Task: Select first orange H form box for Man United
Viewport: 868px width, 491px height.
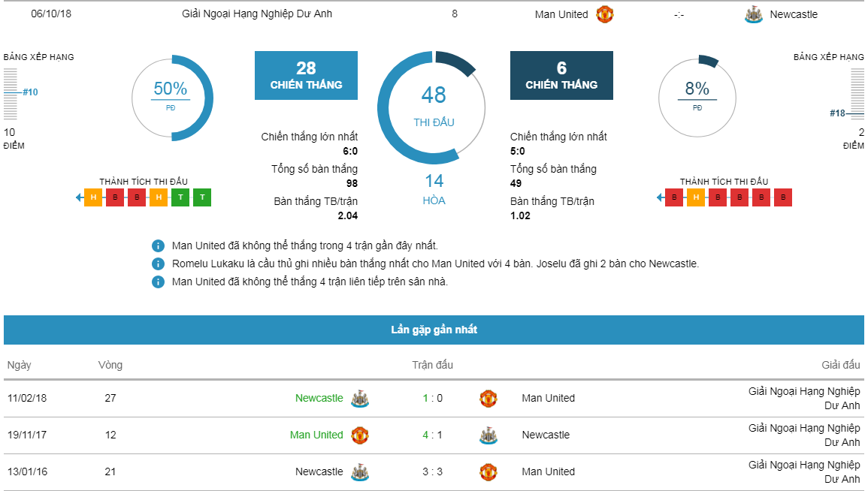Action: point(93,197)
